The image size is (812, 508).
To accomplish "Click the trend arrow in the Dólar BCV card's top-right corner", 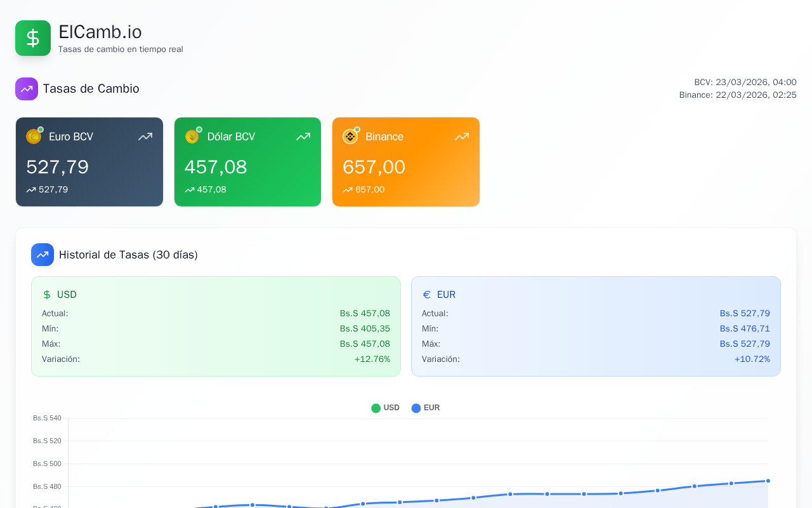I will click(303, 137).
